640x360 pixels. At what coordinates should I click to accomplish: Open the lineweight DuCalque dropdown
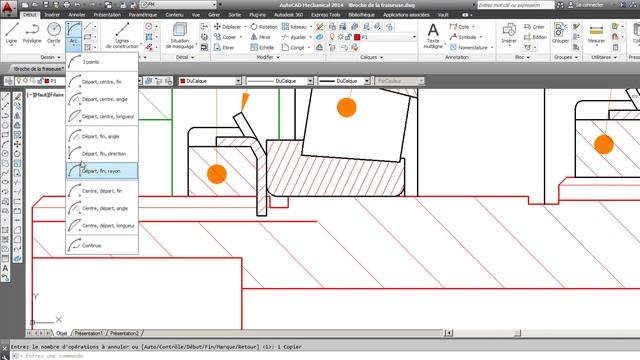coord(367,81)
